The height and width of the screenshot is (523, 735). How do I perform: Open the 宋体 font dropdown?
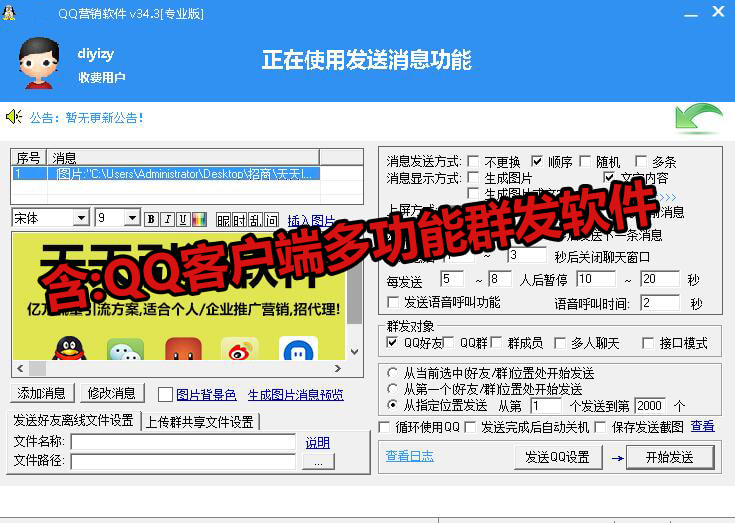click(x=82, y=218)
